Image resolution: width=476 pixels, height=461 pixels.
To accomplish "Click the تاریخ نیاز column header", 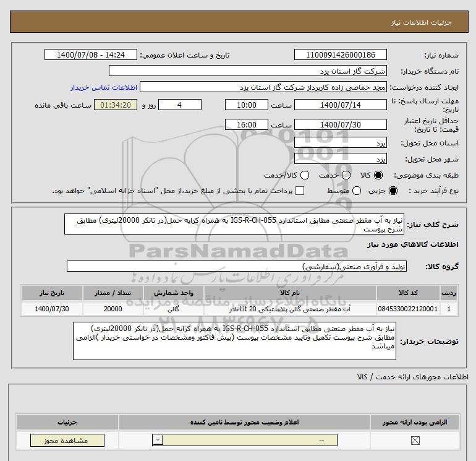I will pyautogui.click(x=51, y=293).
